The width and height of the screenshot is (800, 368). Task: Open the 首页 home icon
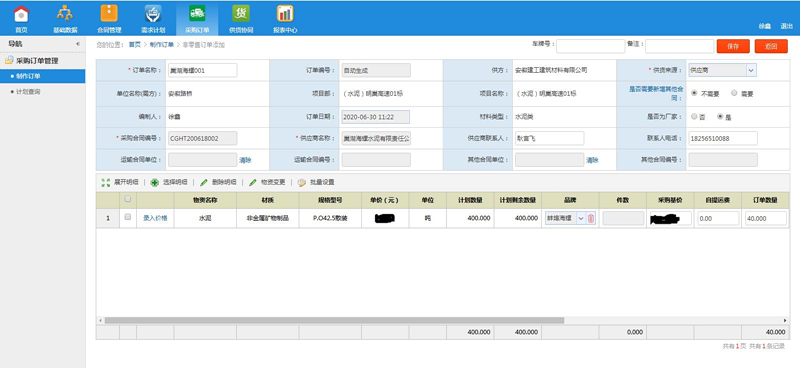(21, 14)
